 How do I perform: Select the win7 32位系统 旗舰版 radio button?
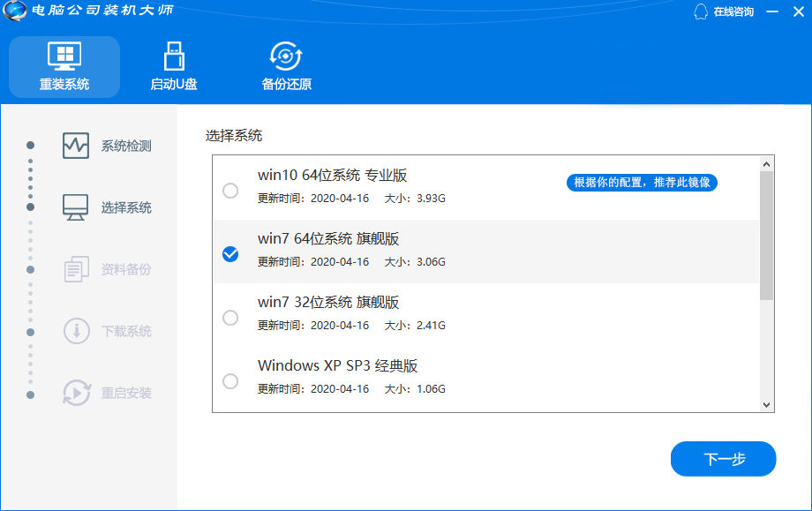pos(230,318)
